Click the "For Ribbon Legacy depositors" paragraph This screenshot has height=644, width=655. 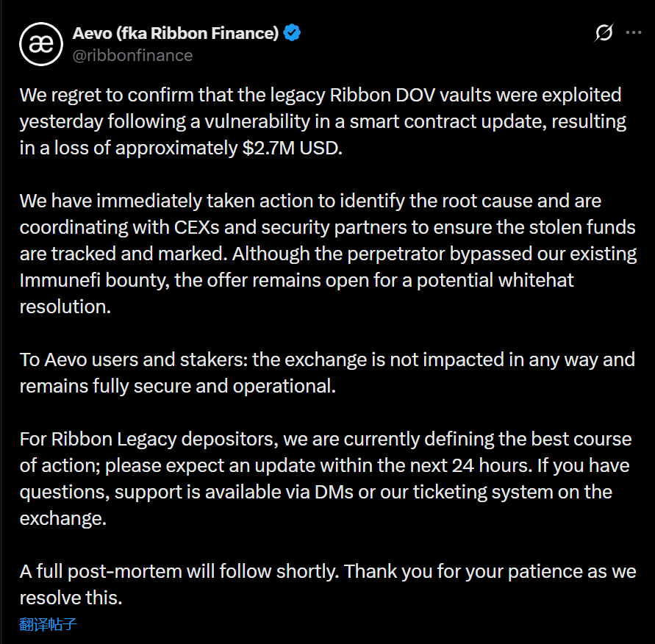(325, 479)
